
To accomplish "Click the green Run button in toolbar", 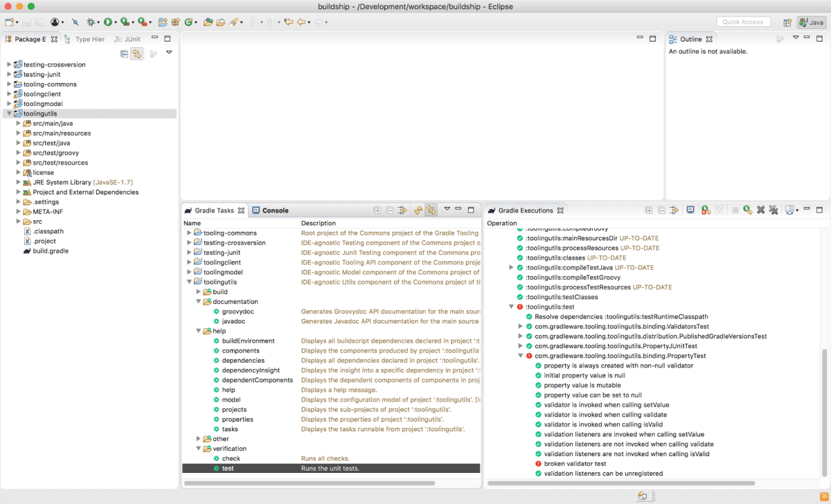I will [x=108, y=22].
